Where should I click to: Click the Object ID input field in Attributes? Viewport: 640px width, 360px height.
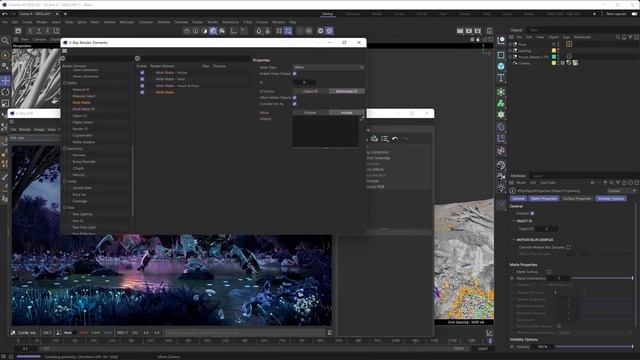(x=546, y=229)
